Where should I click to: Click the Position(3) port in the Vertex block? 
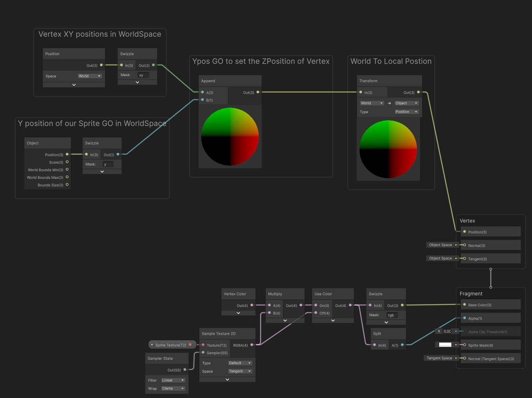click(464, 232)
